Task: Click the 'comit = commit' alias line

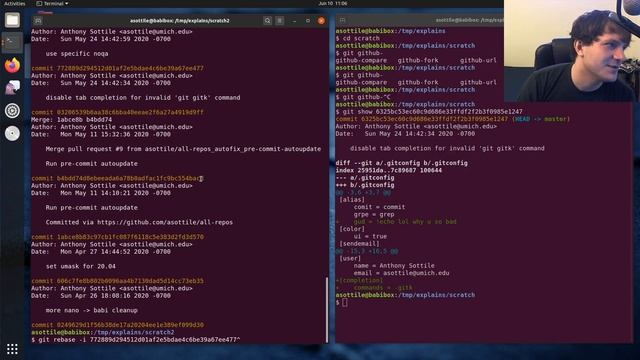Action: click(x=380, y=207)
